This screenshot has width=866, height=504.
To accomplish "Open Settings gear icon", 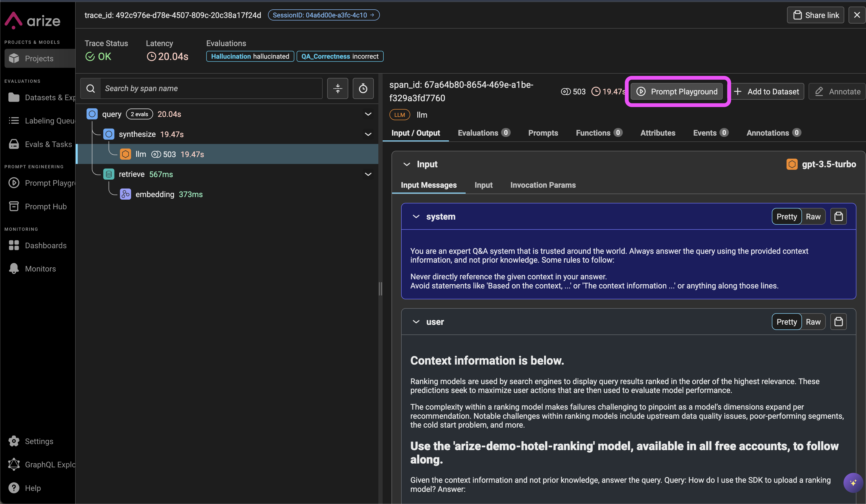I will coord(14,441).
